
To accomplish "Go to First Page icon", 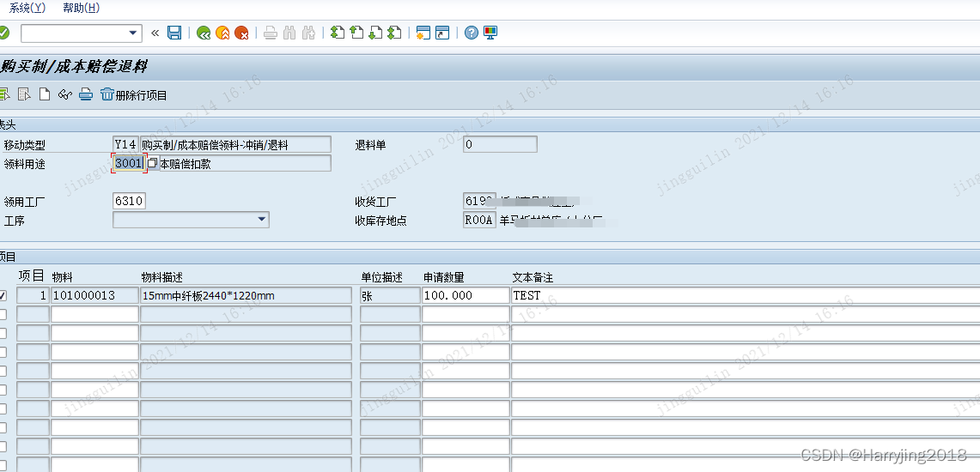I will [x=338, y=33].
